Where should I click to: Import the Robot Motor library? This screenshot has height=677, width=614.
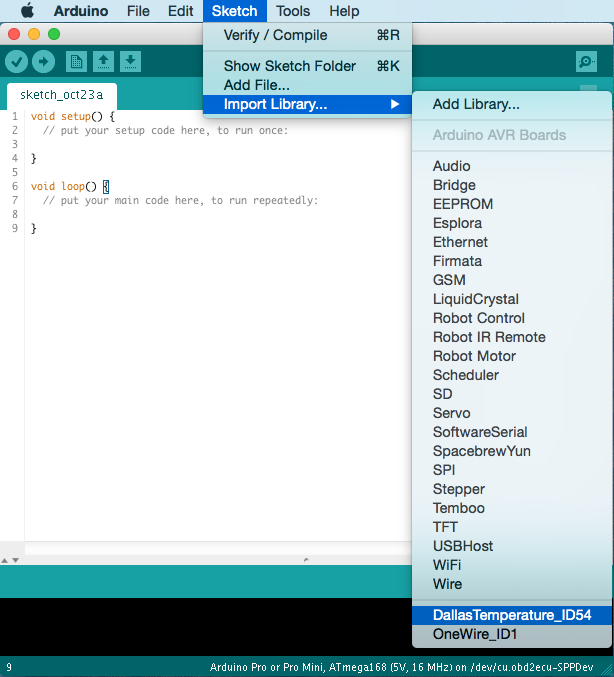512,356
